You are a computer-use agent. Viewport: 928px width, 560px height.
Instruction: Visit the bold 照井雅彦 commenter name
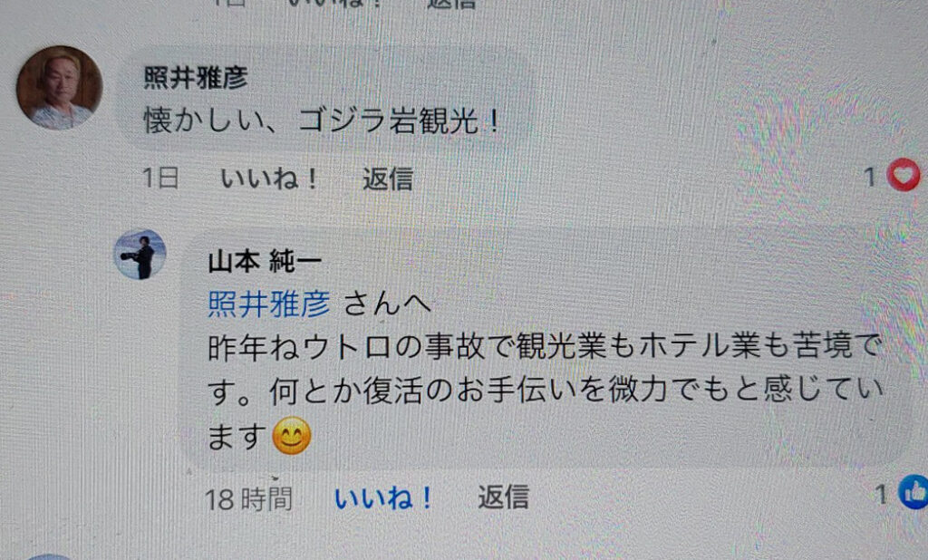[x=196, y=78]
